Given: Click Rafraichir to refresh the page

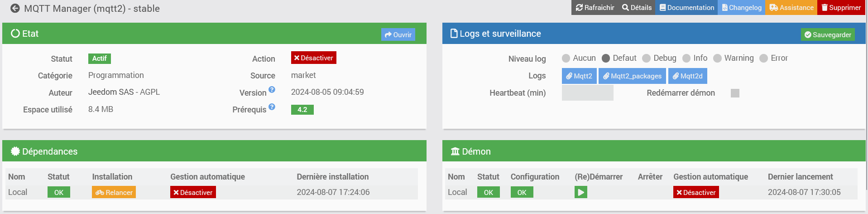Looking at the screenshot, I should point(595,8).
